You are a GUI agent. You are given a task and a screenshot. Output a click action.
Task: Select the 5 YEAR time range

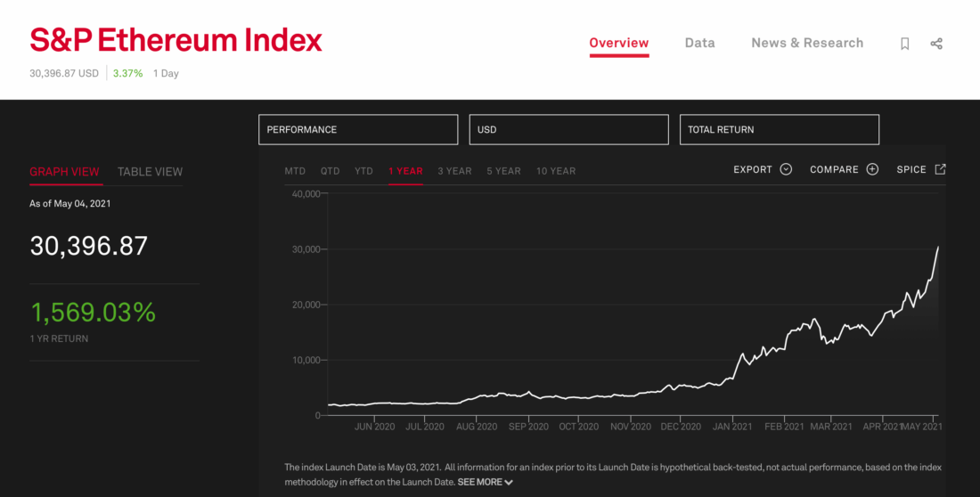[503, 171]
